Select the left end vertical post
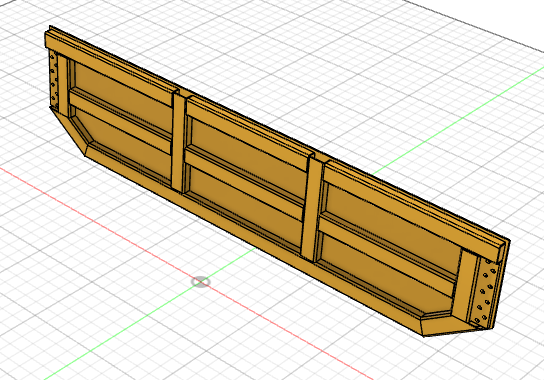Viewport: 544px width, 380px height. pos(63,85)
